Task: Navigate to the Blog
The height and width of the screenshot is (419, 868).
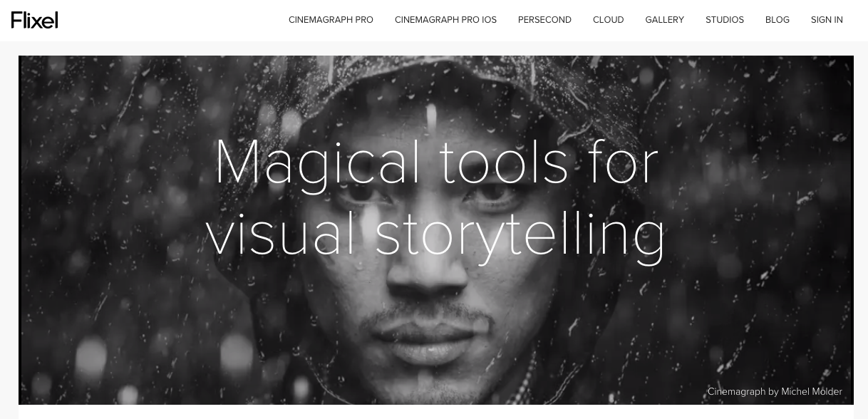Action: pos(777,20)
